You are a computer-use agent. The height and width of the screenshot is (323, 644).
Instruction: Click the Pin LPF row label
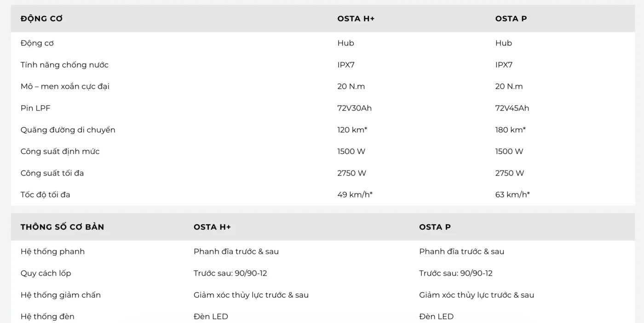click(x=35, y=108)
